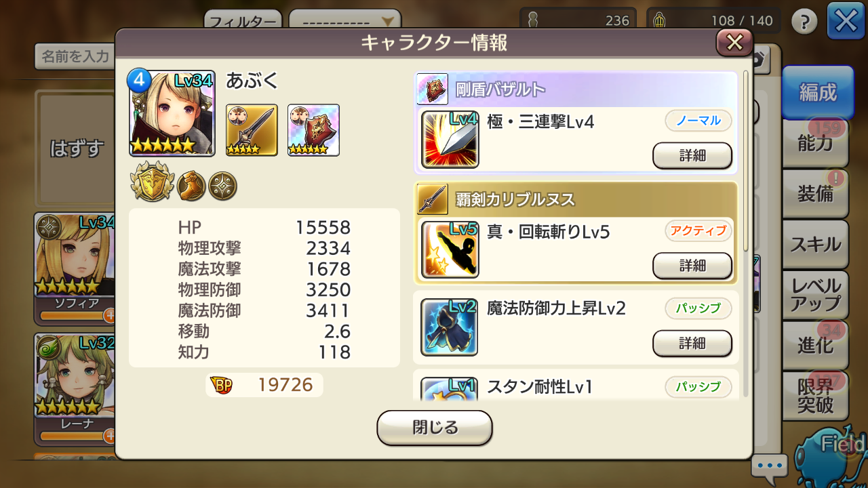Select the equipped sword weapon icon
The width and height of the screenshot is (868, 488).
[x=252, y=130]
